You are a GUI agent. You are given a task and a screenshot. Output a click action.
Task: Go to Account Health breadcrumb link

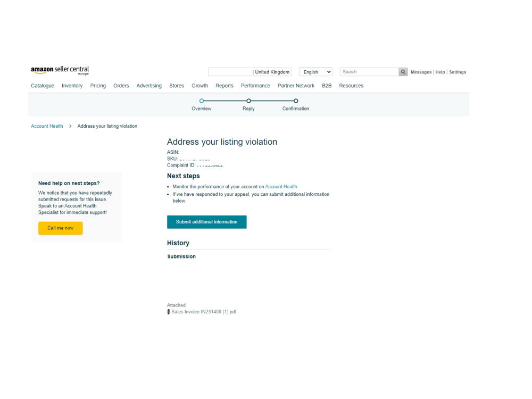point(47,126)
